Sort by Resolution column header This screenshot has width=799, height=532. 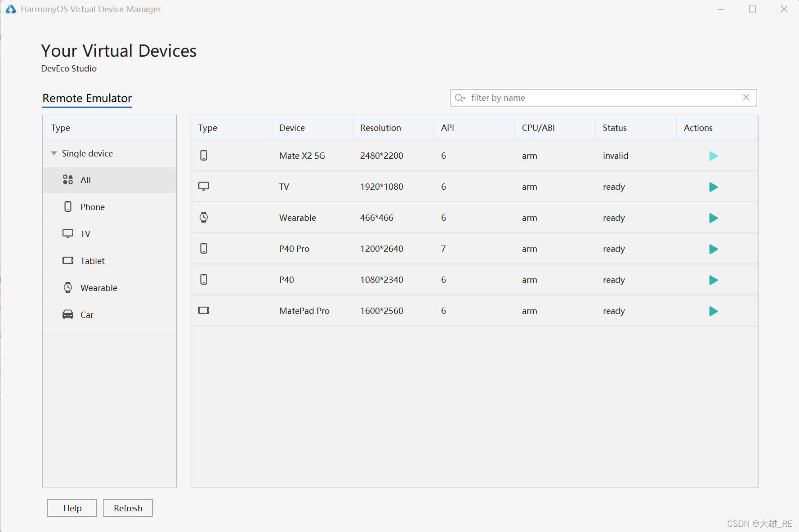click(393, 128)
